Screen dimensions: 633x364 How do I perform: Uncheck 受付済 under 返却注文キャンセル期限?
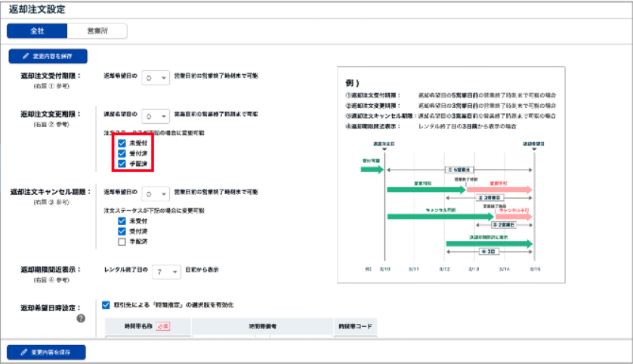(122, 231)
